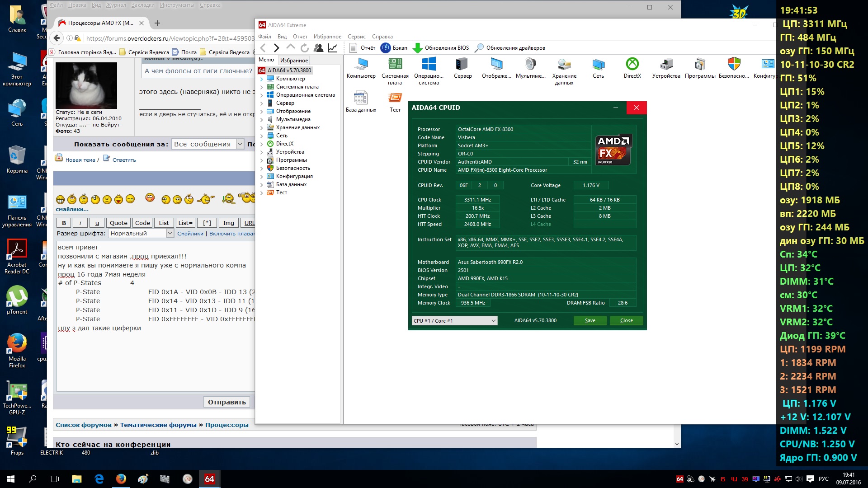Click the graph icon in AIDA64 toolbar

pos(333,48)
